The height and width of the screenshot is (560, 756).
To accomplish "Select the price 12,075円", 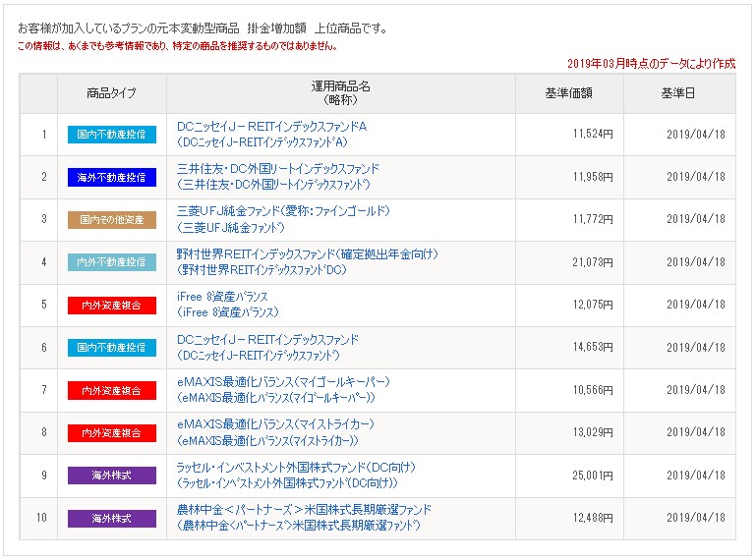I will pos(593,305).
